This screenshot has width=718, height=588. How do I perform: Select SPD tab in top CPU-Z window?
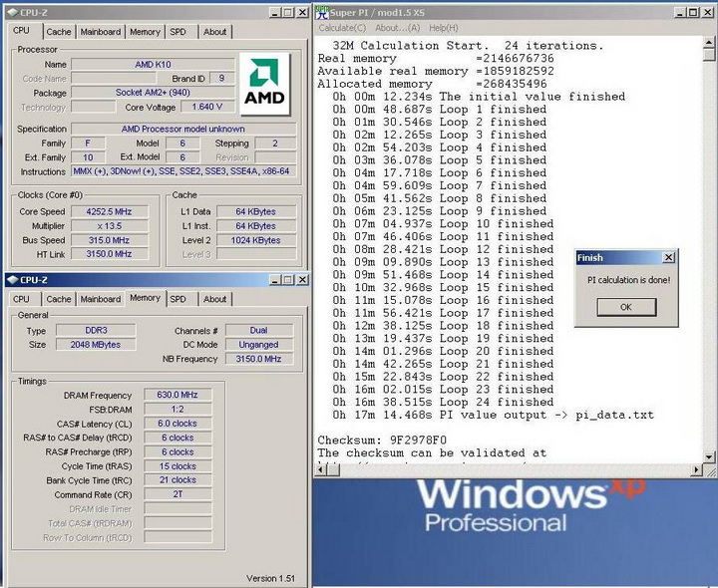point(179,32)
